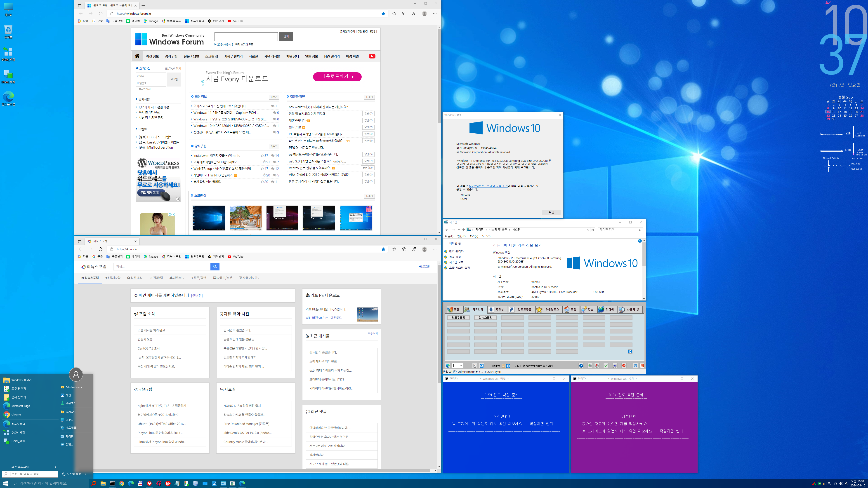Open 자료실 dropdown in Linux forum nav
The height and width of the screenshot is (488, 868).
(177, 278)
